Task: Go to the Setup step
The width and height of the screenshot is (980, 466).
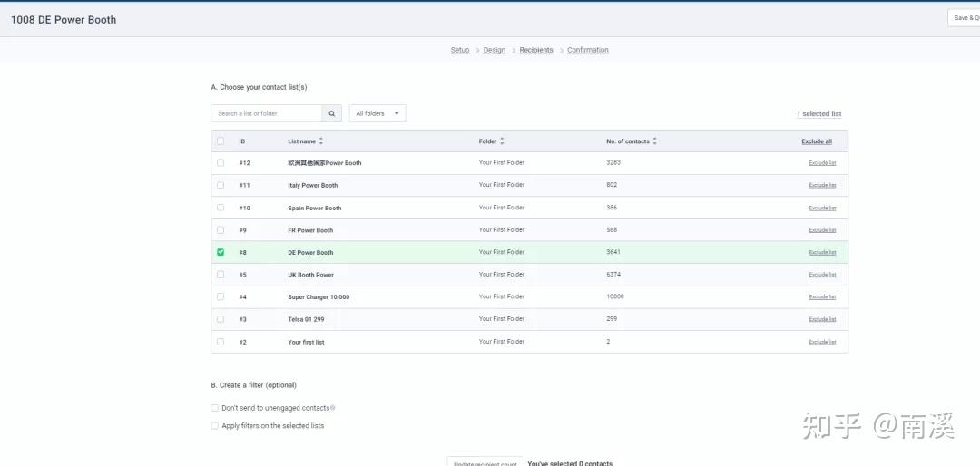Action: click(x=460, y=50)
